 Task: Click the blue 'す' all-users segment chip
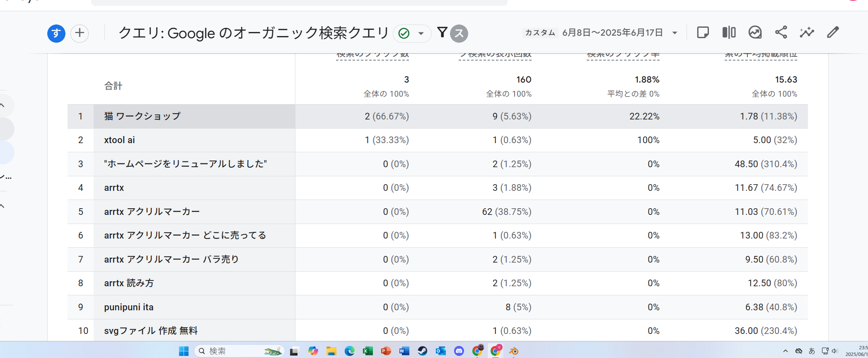click(x=56, y=34)
